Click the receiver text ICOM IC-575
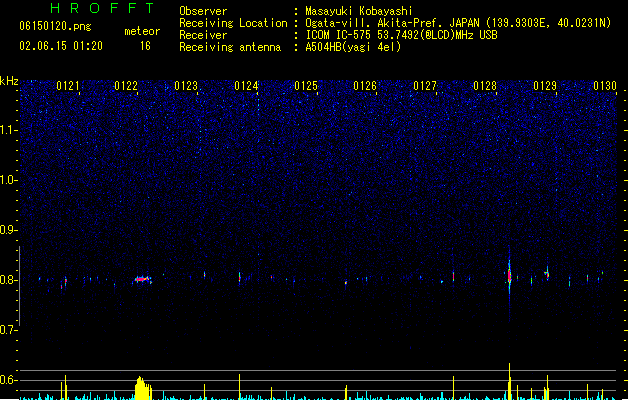This screenshot has height=400, width=629. pyautogui.click(x=339, y=35)
